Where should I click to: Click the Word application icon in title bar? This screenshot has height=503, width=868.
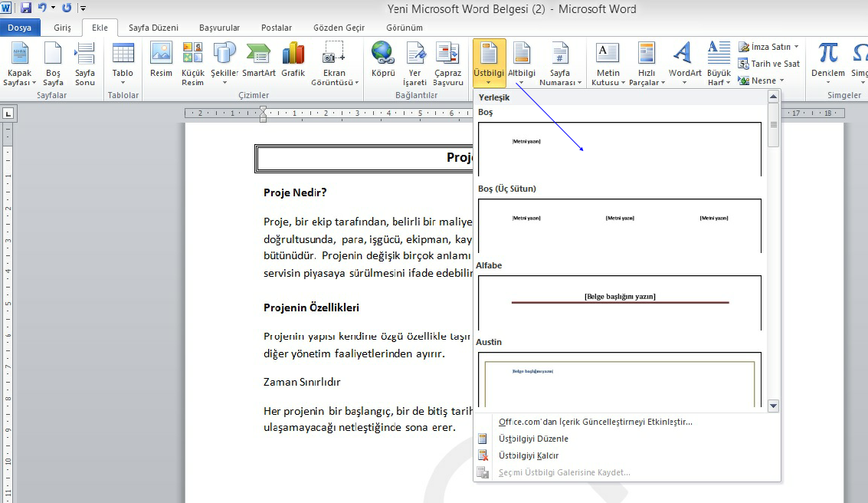click(x=6, y=8)
